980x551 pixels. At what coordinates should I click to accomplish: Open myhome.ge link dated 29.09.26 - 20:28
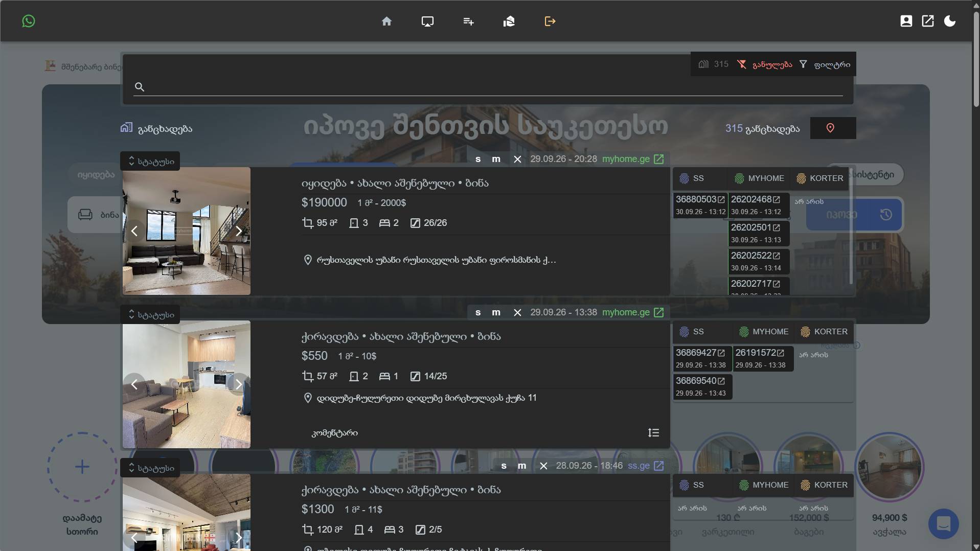coord(633,159)
